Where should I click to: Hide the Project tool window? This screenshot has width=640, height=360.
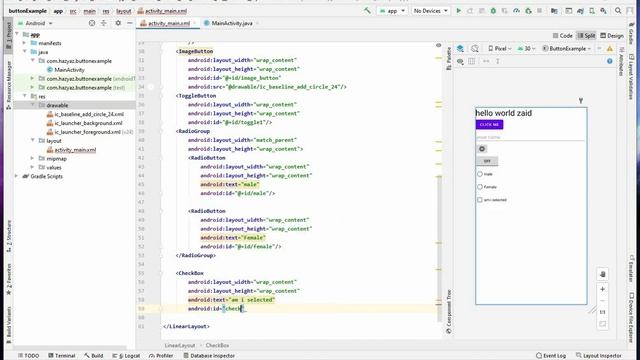coord(130,23)
